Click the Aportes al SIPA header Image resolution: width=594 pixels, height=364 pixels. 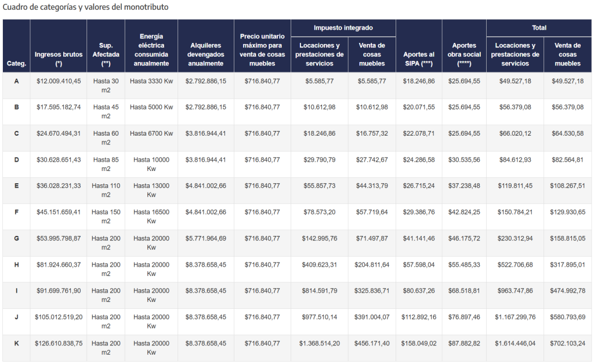pyautogui.click(x=419, y=46)
